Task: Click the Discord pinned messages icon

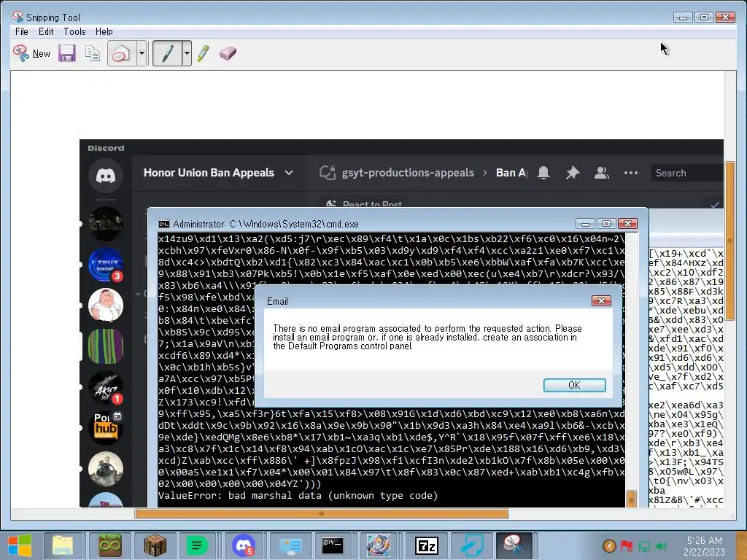Action: coord(573,173)
